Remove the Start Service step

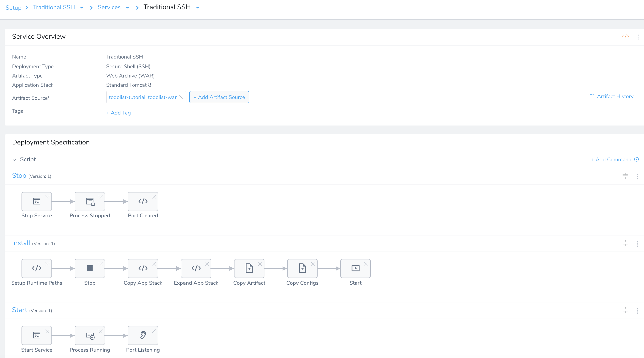click(x=47, y=331)
